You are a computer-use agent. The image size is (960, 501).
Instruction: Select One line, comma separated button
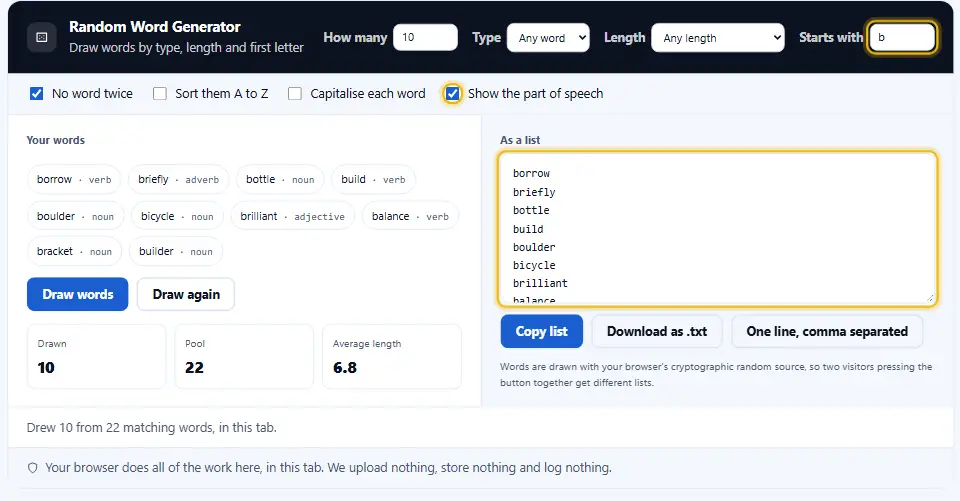coord(827,331)
